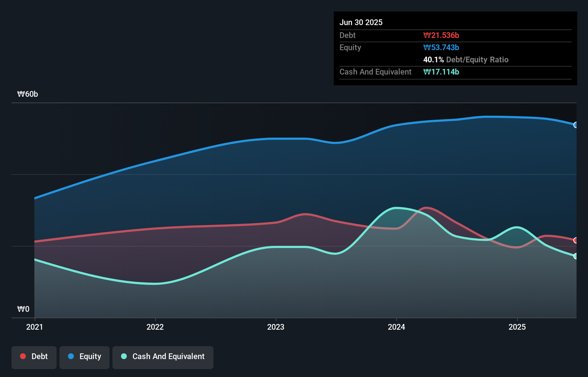Image resolution: width=588 pixels, height=377 pixels.
Task: Click the Debt value ₩21.536b in tooltip
Action: [441, 35]
